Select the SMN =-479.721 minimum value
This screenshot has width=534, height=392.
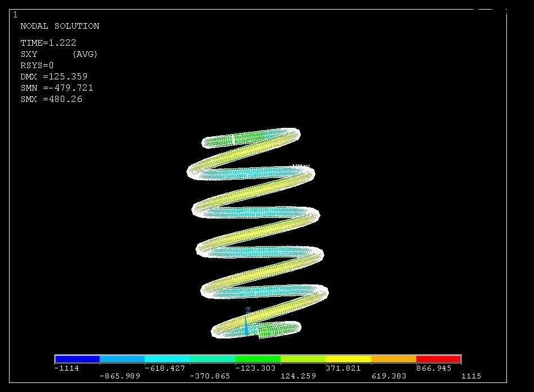click(x=57, y=88)
